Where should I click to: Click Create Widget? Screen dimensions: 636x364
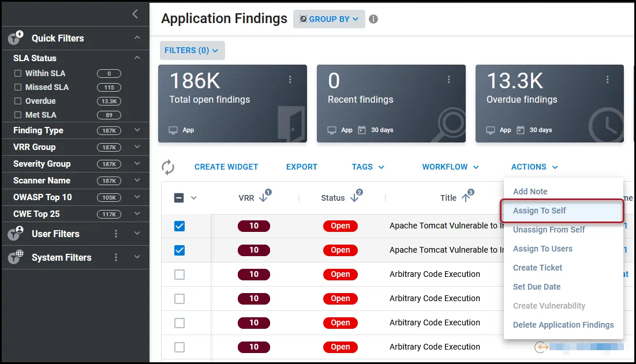click(x=226, y=167)
